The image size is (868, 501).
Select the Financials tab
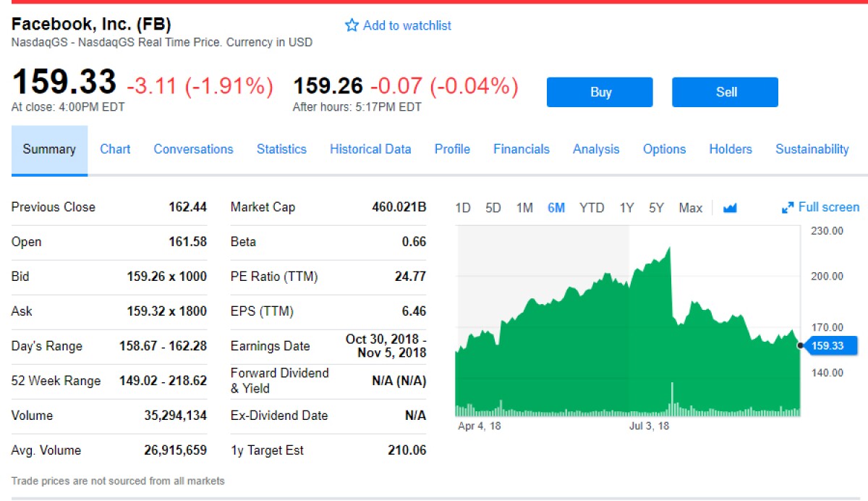click(522, 149)
